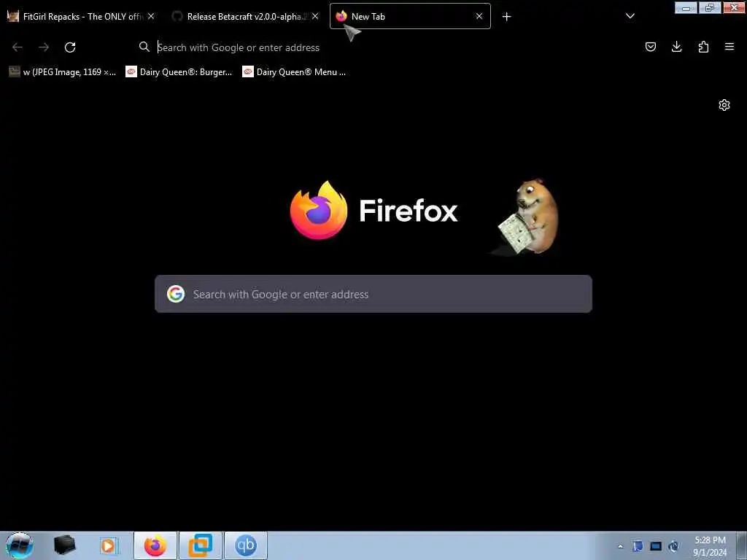Restore down the Firefox window
This screenshot has height=560, width=747.
pyautogui.click(x=710, y=7)
